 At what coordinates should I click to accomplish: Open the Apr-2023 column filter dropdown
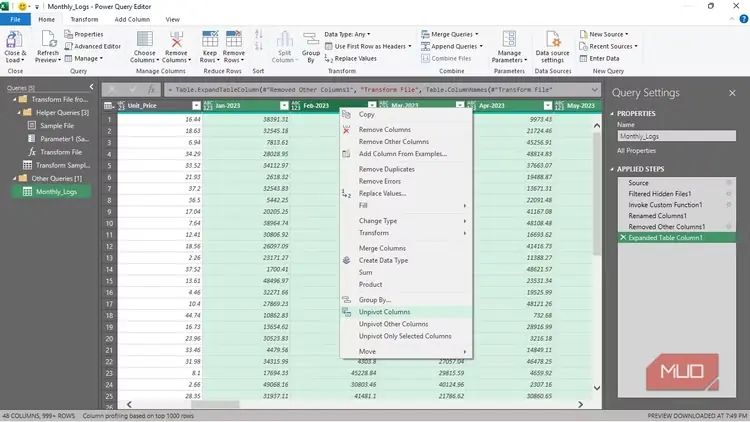pos(548,106)
